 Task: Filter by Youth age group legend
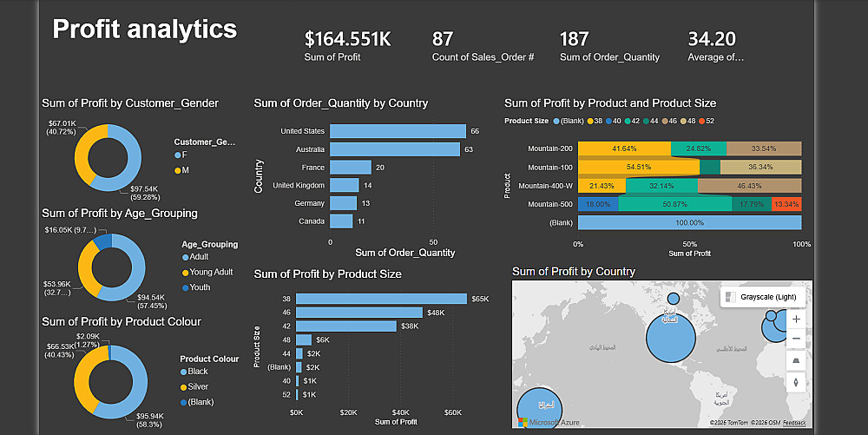[196, 287]
